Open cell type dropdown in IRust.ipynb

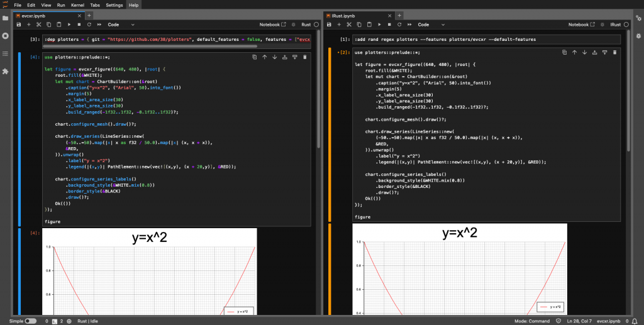click(x=431, y=25)
